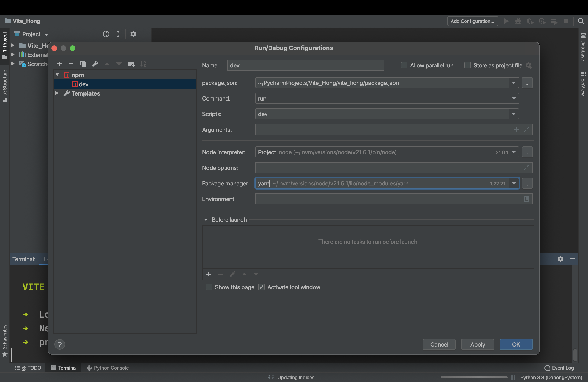The image size is (588, 382).
Task: Focus the Name input field
Action: 306,65
